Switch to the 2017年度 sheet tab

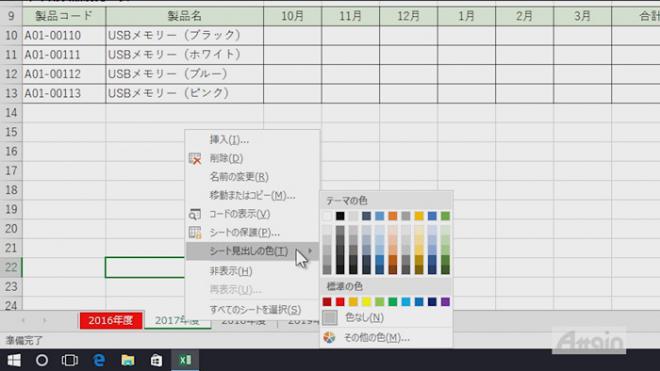[x=177, y=320]
